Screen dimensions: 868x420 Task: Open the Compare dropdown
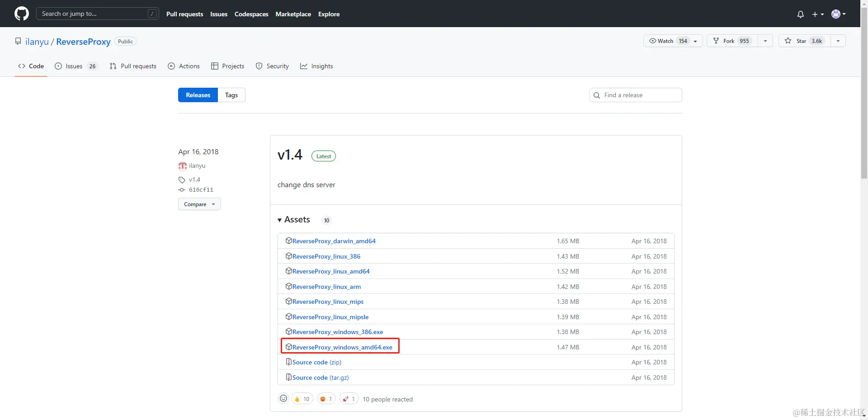(199, 204)
